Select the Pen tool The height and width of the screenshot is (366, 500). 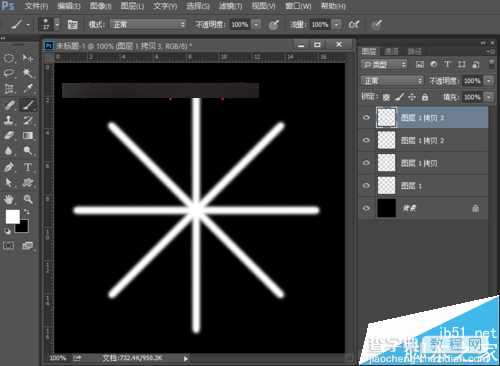coord(9,167)
